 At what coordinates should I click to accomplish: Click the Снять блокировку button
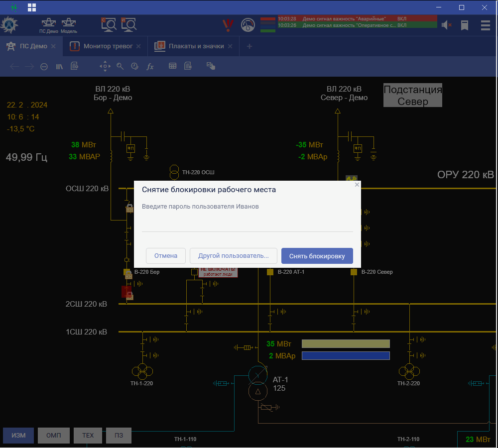(317, 256)
